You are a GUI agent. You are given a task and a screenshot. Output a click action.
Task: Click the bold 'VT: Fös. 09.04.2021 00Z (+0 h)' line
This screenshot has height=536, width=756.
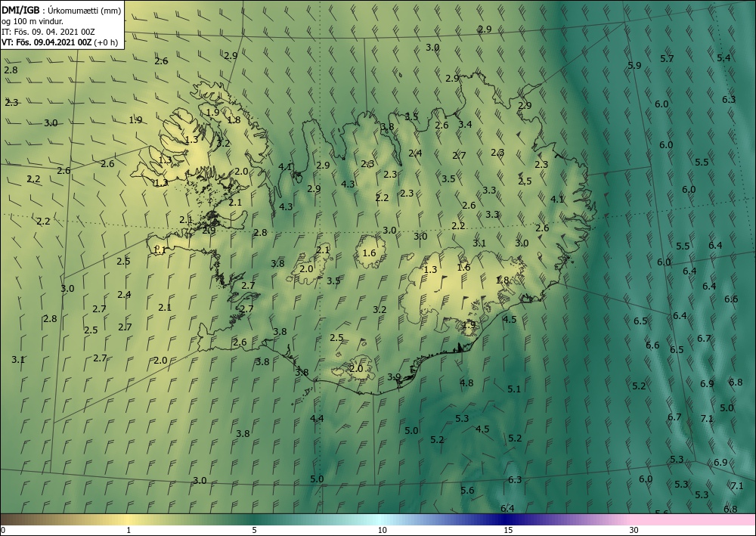60,42
